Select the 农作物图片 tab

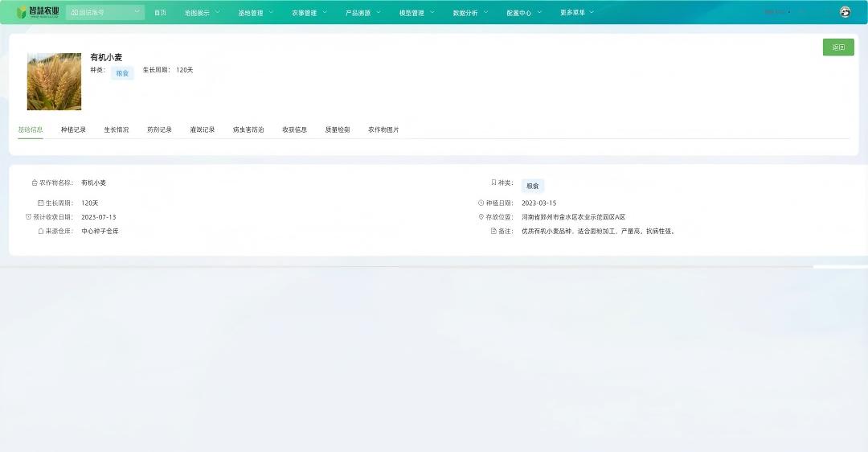click(x=383, y=129)
